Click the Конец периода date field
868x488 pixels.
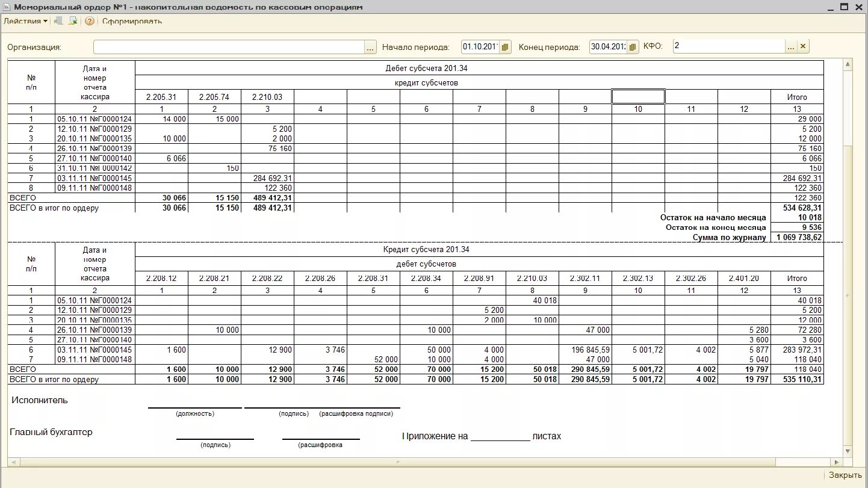608,46
